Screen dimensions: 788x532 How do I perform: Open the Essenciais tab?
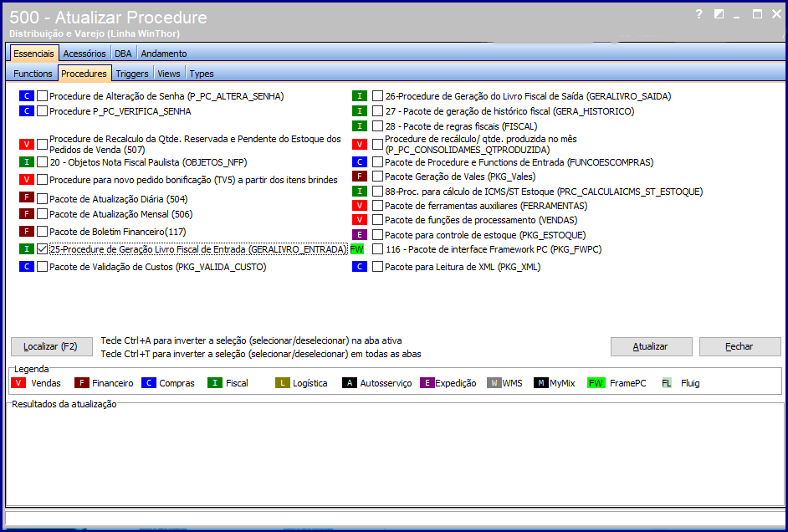(x=33, y=54)
